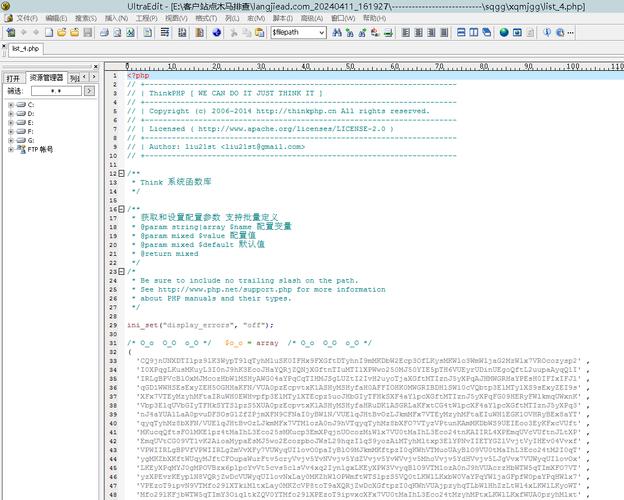624x500 pixels.
Task: Click the new file icon in toolbar
Action: pos(49,33)
